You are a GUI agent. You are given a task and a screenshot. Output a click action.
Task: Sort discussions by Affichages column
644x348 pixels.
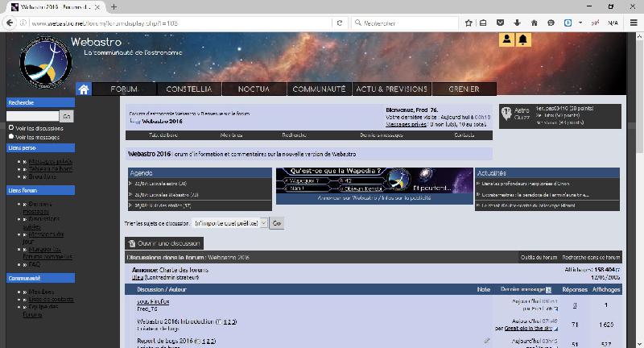pyautogui.click(x=606, y=290)
